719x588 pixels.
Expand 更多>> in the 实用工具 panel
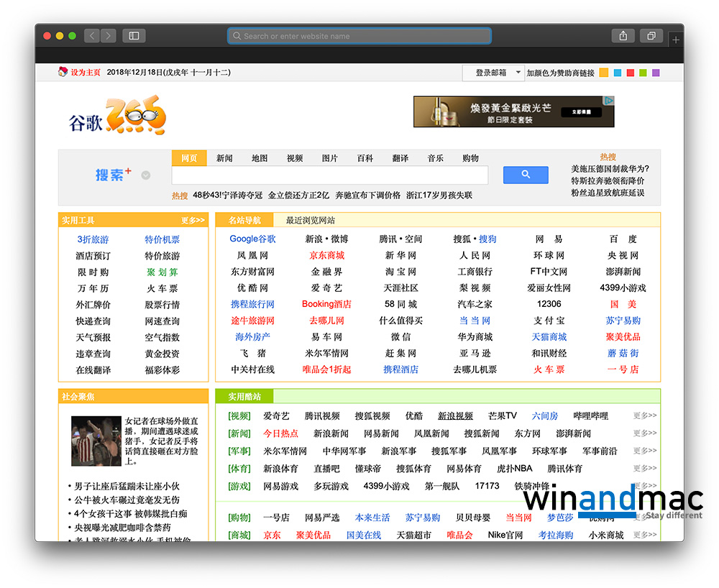point(193,220)
